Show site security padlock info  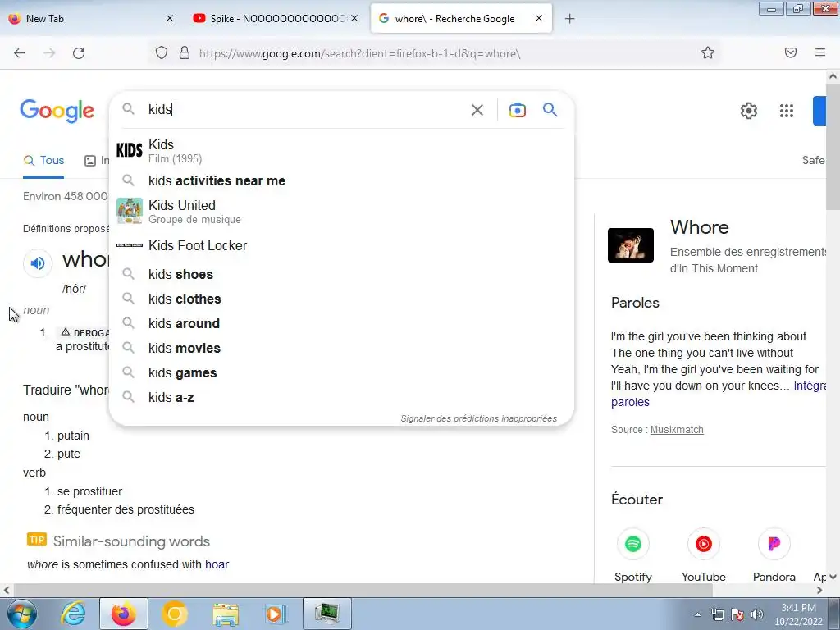[x=185, y=53]
